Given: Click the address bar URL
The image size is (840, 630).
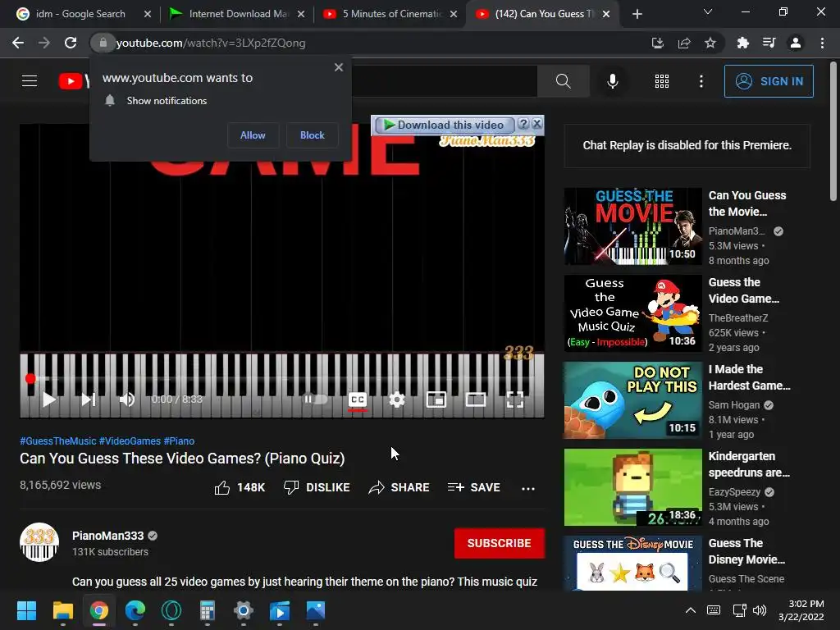Looking at the screenshot, I should click(211, 43).
